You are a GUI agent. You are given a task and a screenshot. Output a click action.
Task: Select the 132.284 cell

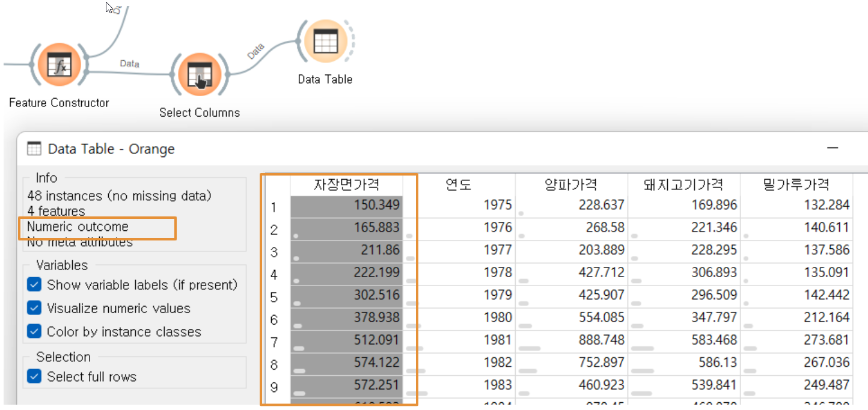(796, 206)
